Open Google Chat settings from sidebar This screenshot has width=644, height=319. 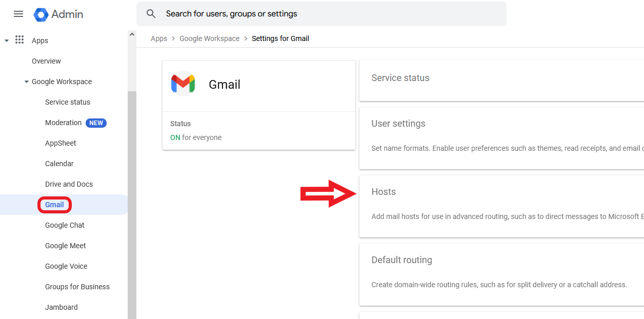pyautogui.click(x=65, y=225)
